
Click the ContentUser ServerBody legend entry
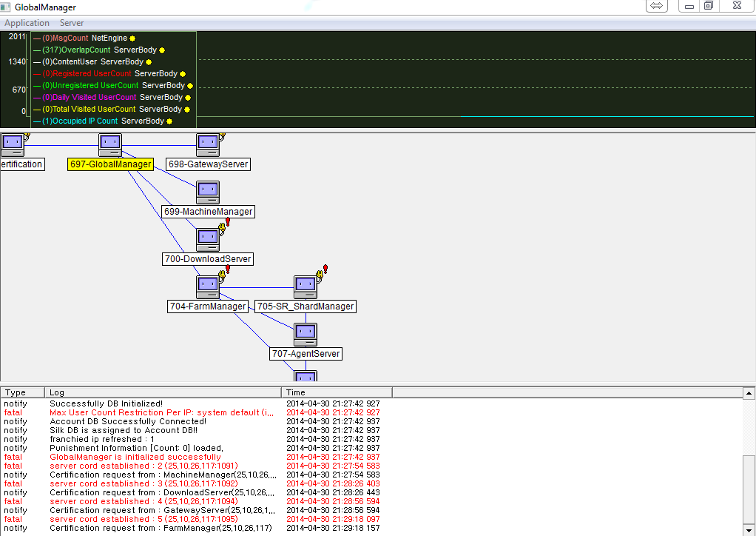click(92, 61)
